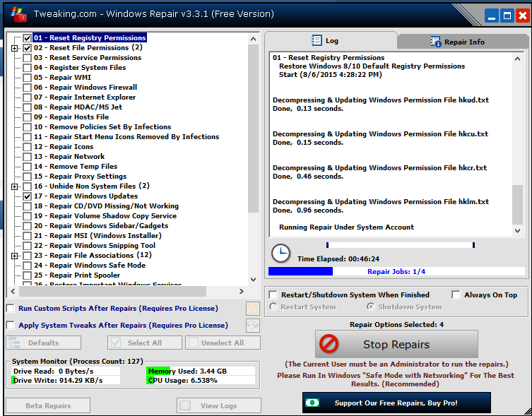Image resolution: width=532 pixels, height=416 pixels.
Task: Select 21 - Repair MSI (Windows Installer)
Action: 97,235
